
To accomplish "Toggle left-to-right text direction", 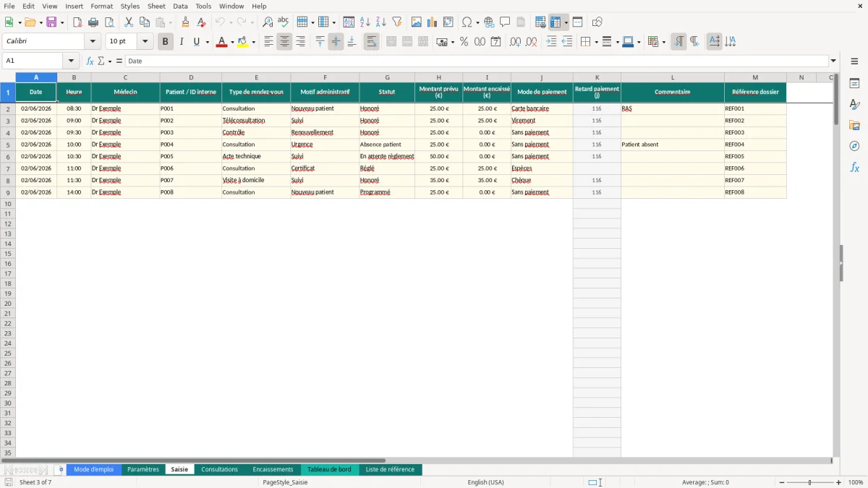I will pyautogui.click(x=678, y=42).
